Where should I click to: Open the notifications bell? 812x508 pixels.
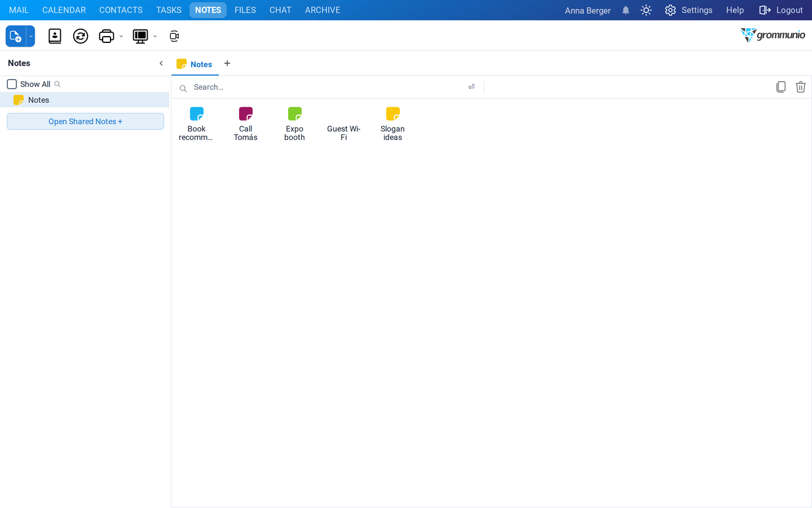click(626, 10)
